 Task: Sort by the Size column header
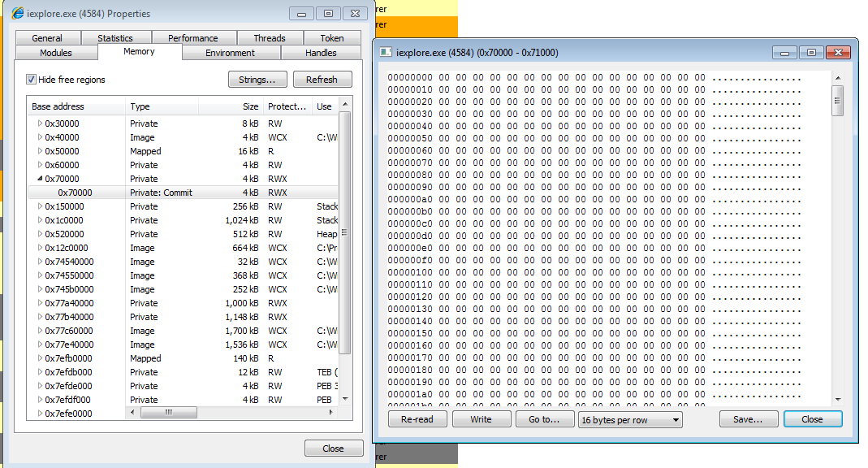[231, 106]
